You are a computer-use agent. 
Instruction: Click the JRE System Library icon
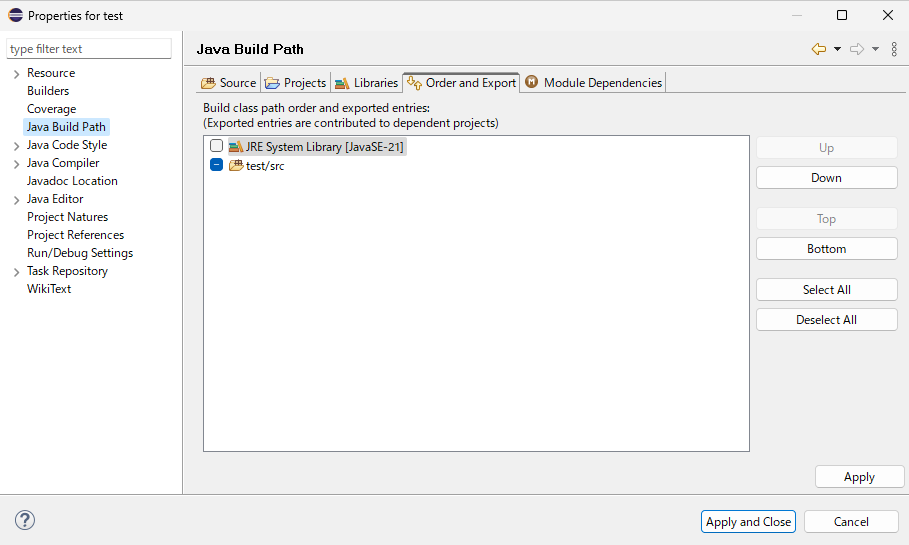[x=235, y=147]
